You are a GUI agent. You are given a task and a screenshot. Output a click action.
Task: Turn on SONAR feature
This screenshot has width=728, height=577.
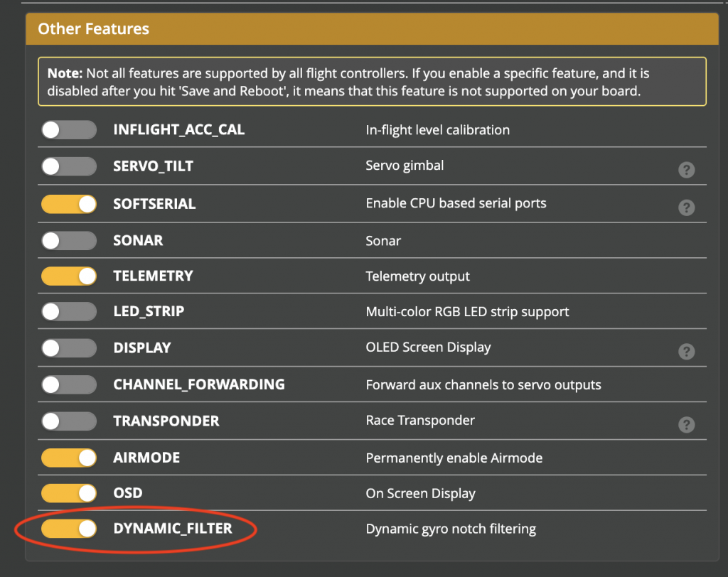(x=69, y=241)
